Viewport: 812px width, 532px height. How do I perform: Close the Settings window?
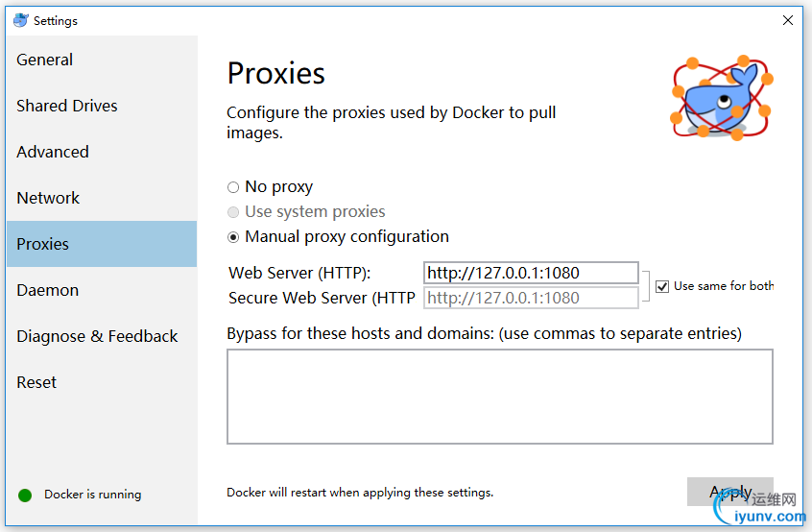[788, 20]
